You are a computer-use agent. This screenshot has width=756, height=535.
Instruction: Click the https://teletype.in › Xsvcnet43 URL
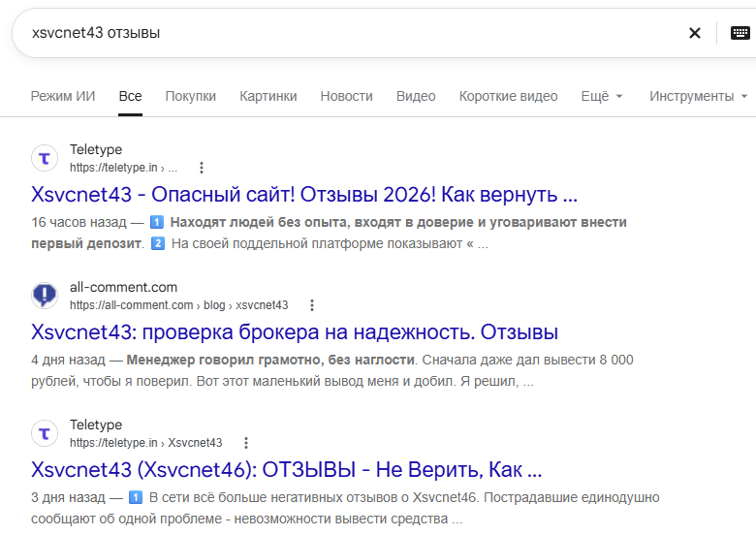point(146,443)
